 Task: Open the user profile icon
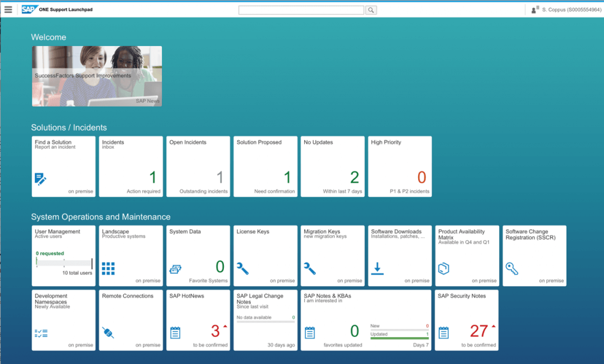click(535, 10)
